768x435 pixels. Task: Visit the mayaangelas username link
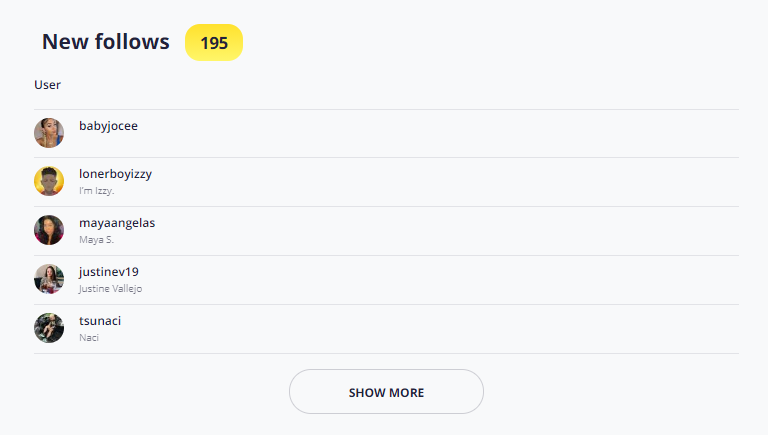[117, 223]
